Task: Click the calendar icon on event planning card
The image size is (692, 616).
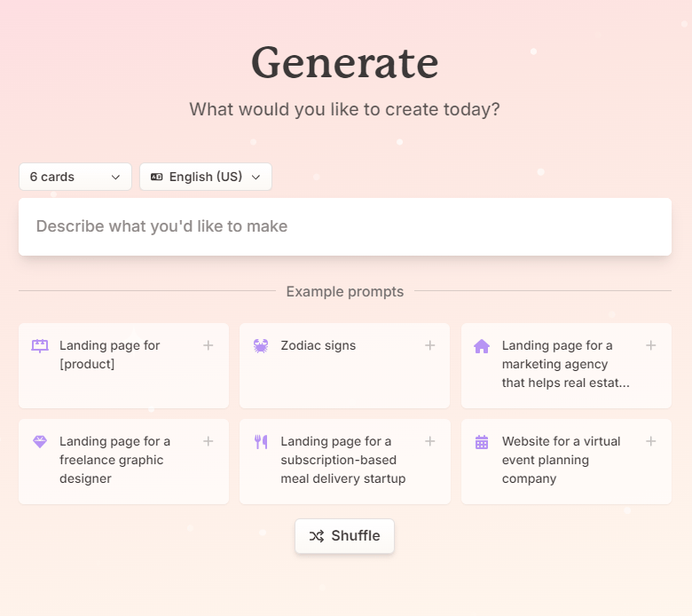Action: [x=482, y=442]
